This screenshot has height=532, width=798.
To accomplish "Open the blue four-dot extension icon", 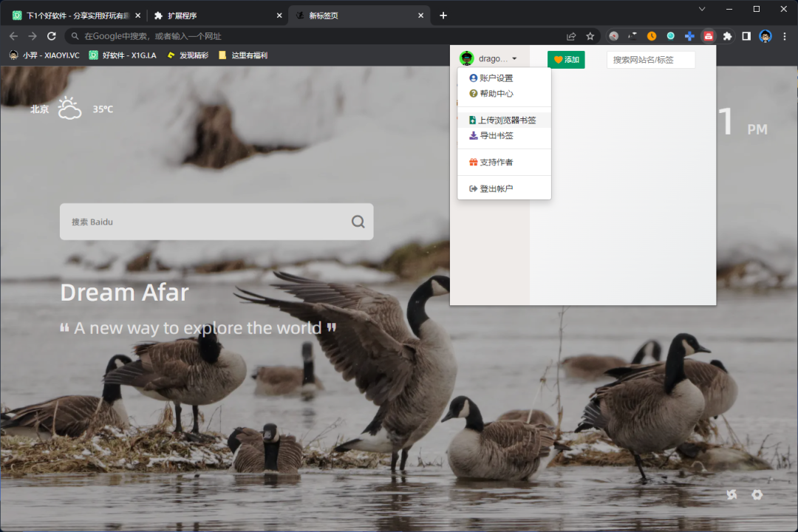I will [x=689, y=36].
